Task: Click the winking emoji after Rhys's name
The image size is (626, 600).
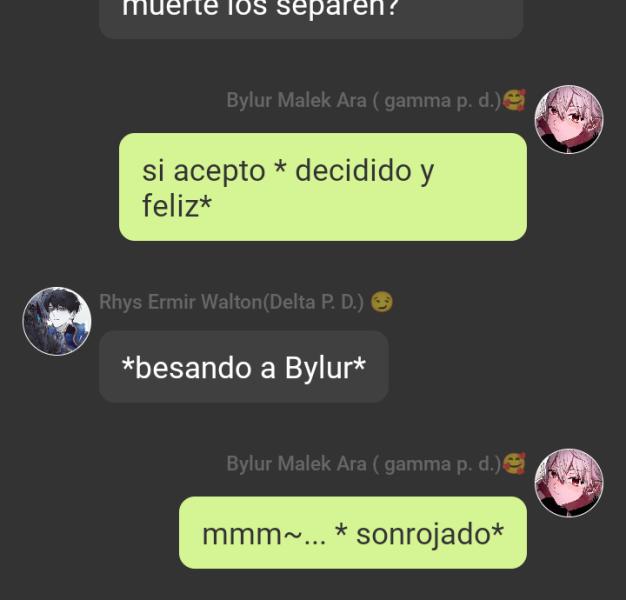Action: pyautogui.click(x=382, y=302)
